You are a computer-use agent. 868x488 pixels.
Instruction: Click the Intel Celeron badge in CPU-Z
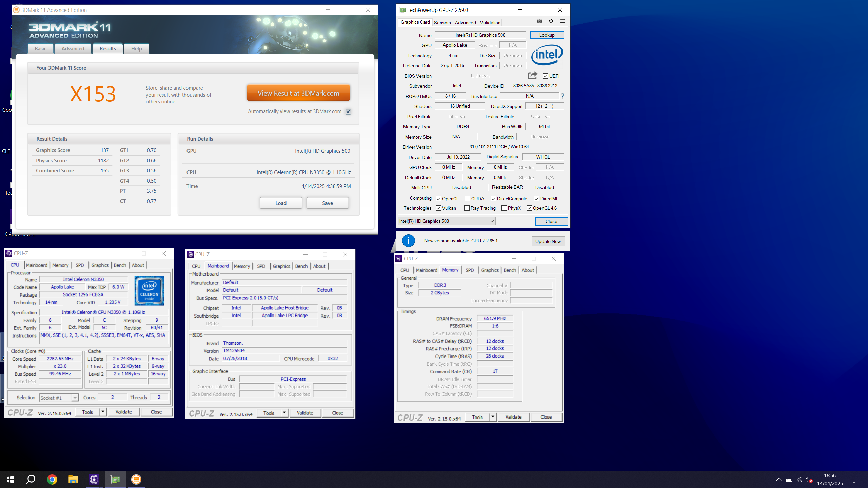point(149,290)
